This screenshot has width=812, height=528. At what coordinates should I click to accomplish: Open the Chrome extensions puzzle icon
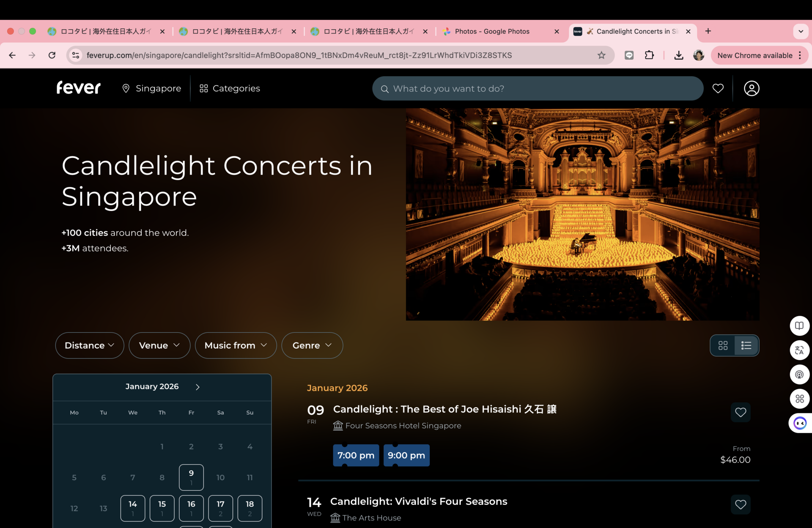(x=649, y=55)
